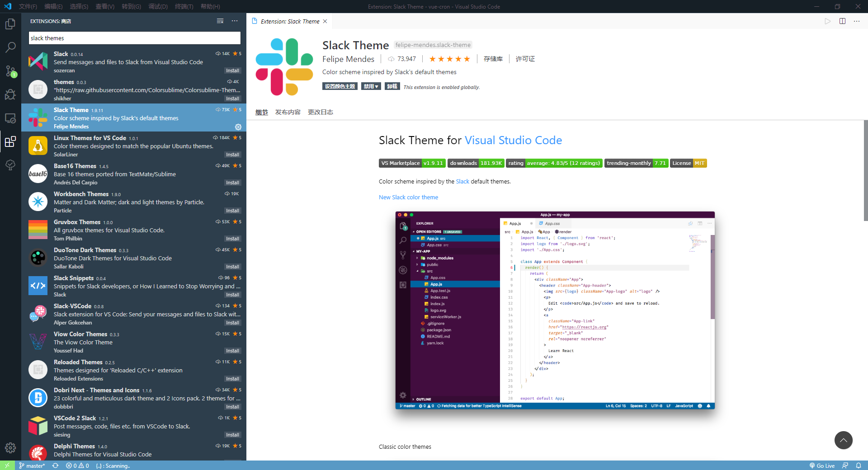Viewport: 868px width, 470px height.
Task: Open the Extensions panel more actions menu
Action: (235, 21)
